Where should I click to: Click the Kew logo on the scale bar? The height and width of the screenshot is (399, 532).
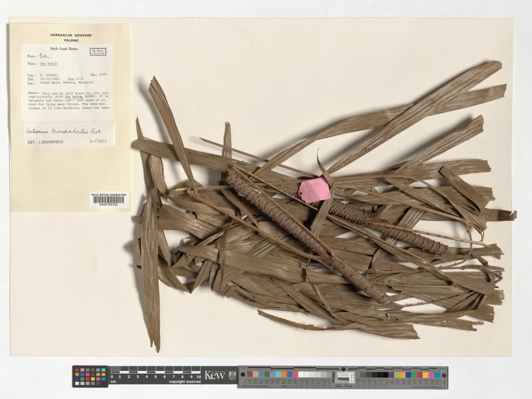pyautogui.click(x=215, y=375)
